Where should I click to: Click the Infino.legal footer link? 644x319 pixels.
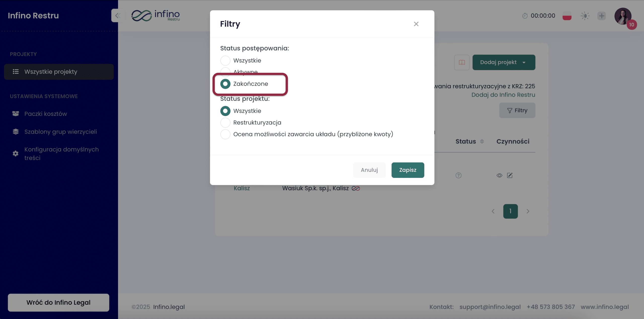[x=169, y=307]
